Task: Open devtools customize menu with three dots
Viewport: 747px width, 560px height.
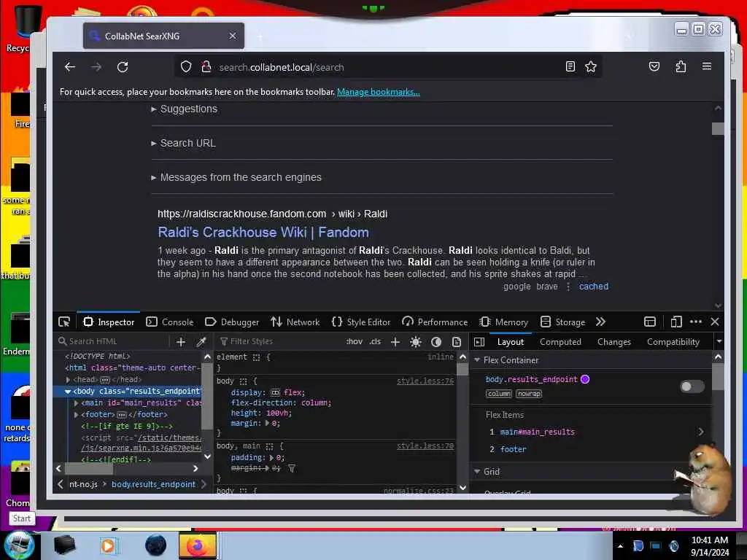Action: tap(695, 322)
